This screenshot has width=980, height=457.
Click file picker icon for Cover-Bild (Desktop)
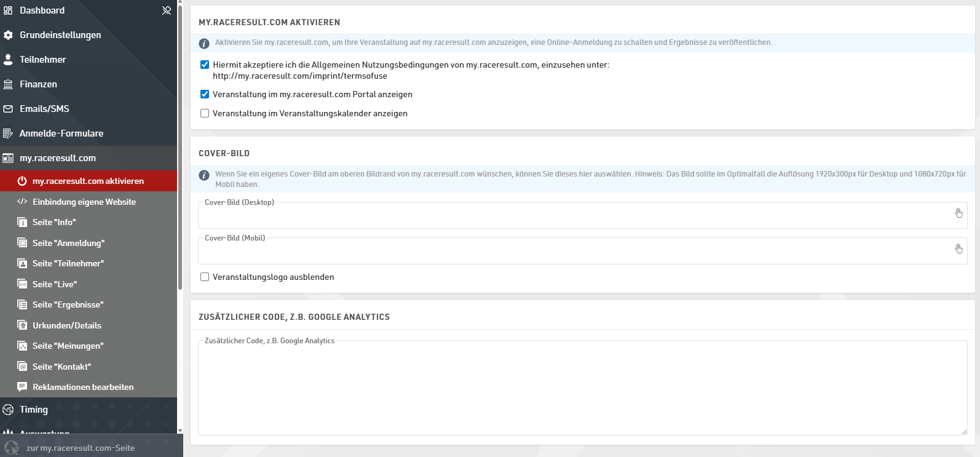point(958,213)
